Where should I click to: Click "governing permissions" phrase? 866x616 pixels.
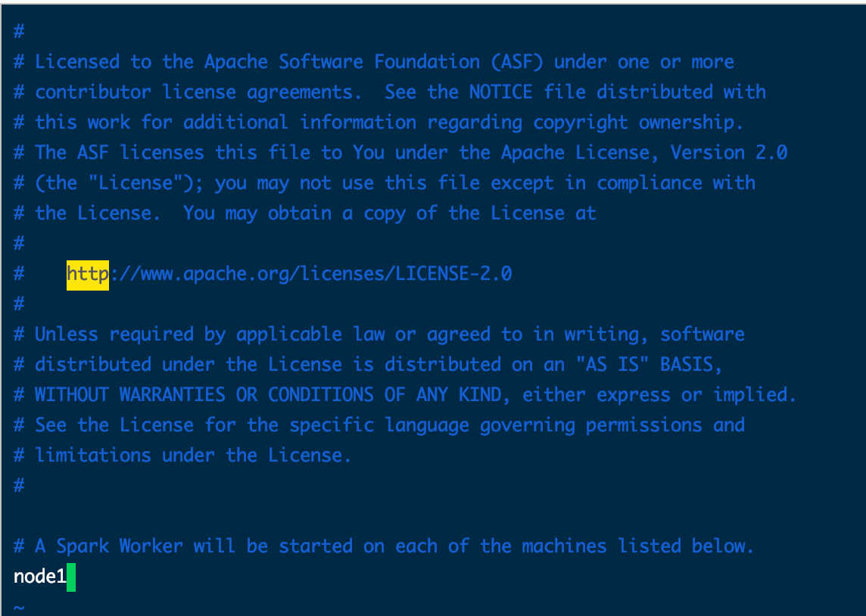[591, 425]
